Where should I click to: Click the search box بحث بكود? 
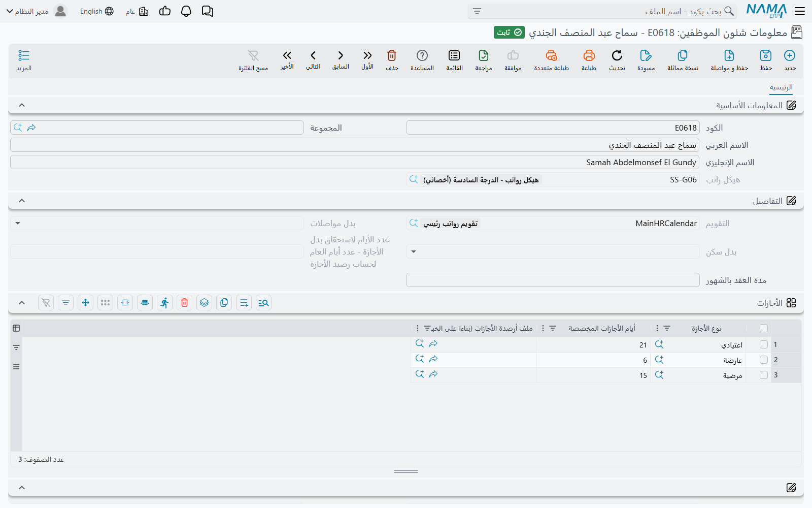coord(601,11)
